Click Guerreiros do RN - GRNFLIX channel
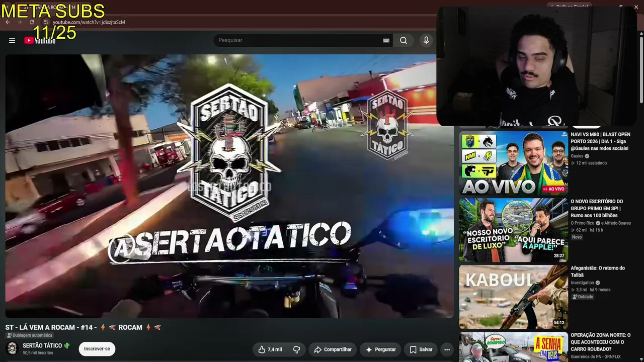644x362 pixels. pos(596,357)
